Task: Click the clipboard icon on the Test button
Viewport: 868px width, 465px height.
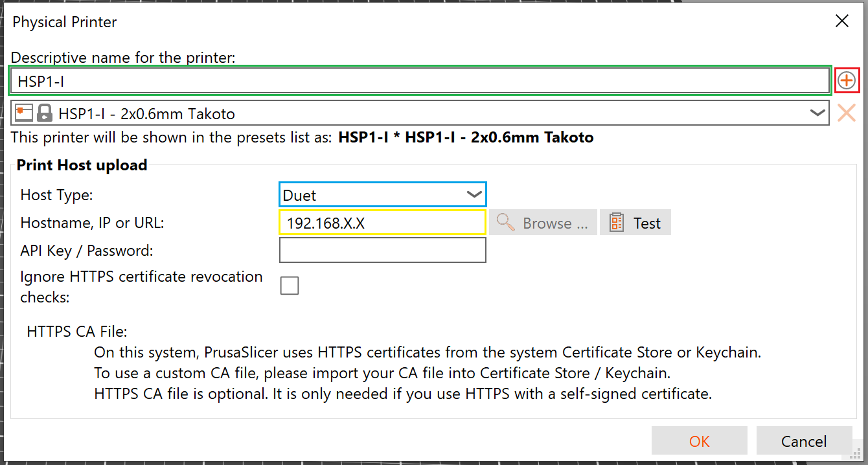Action: 617,223
